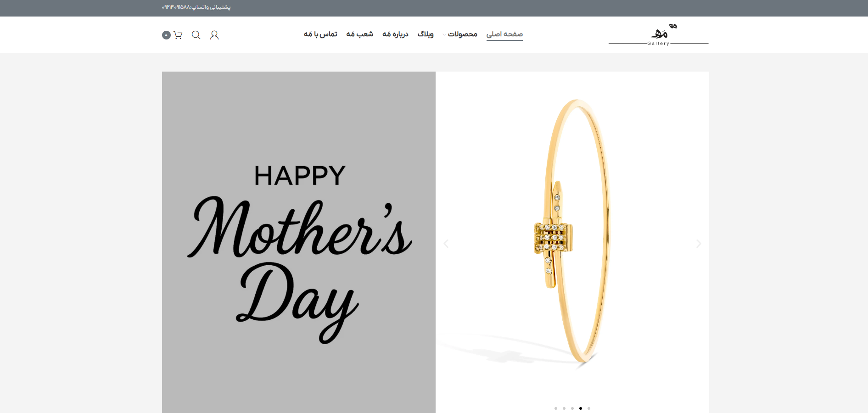This screenshot has height=413, width=868.
Task: Click the Happy Mother's Day banner
Action: [299, 242]
